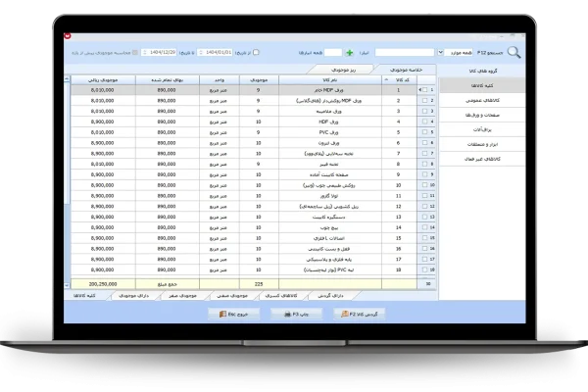Click the ورق PVC product name cell

(x=330, y=132)
